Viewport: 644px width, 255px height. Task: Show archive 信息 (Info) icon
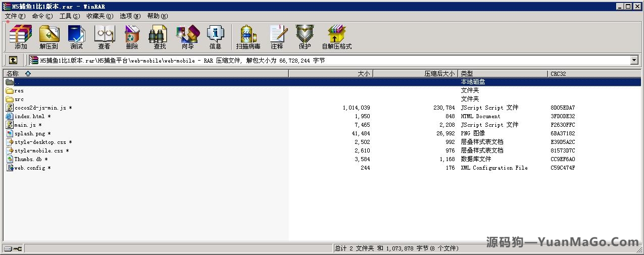(215, 37)
